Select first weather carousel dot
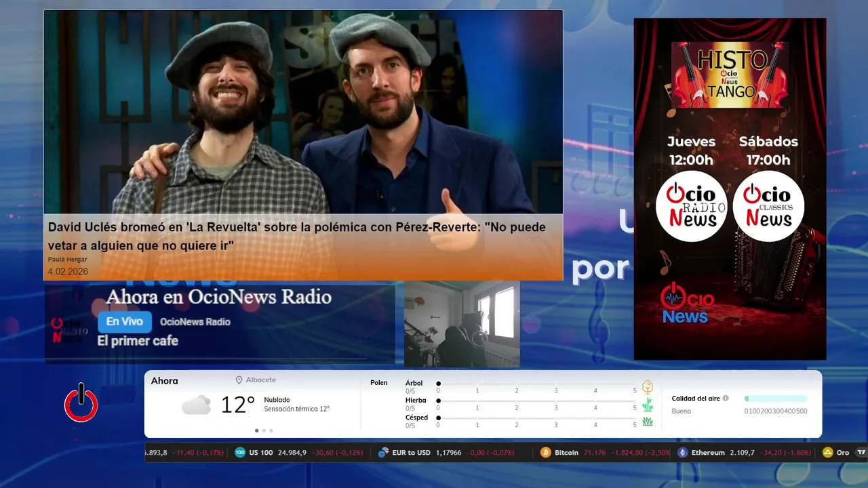Screen dimensions: 868x488 click(x=256, y=430)
